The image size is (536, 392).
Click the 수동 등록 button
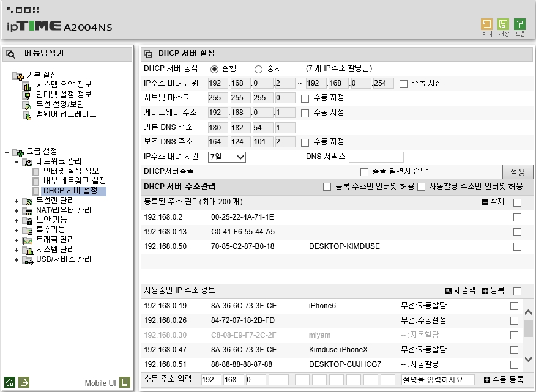point(504,380)
